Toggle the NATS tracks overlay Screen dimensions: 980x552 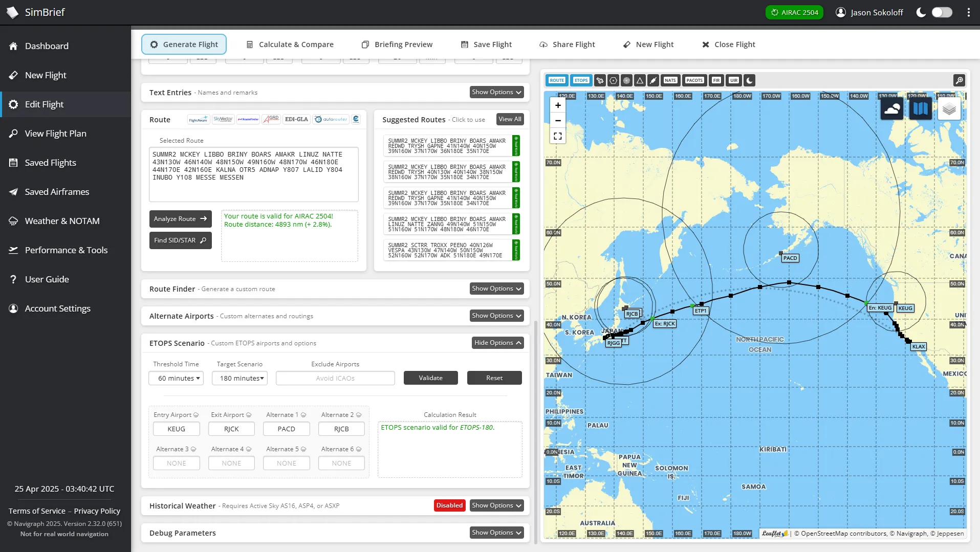[x=670, y=80]
